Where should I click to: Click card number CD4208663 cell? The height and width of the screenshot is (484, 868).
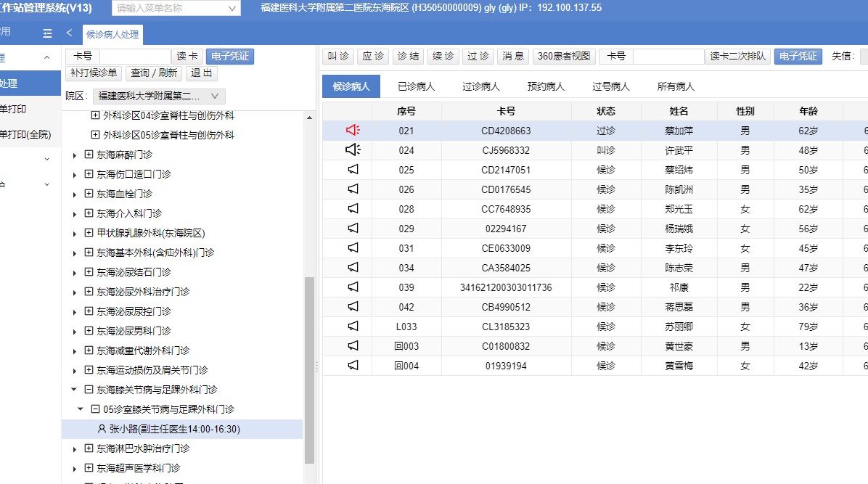[506, 131]
